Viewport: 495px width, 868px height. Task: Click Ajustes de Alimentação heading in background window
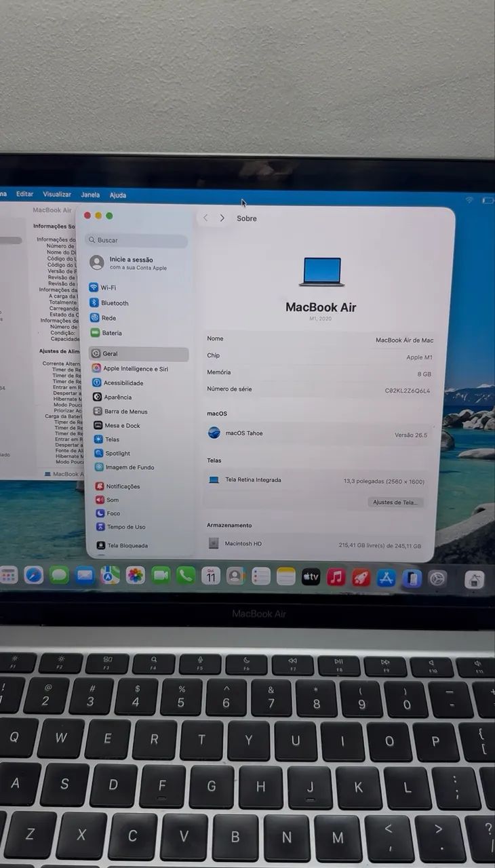point(59,351)
